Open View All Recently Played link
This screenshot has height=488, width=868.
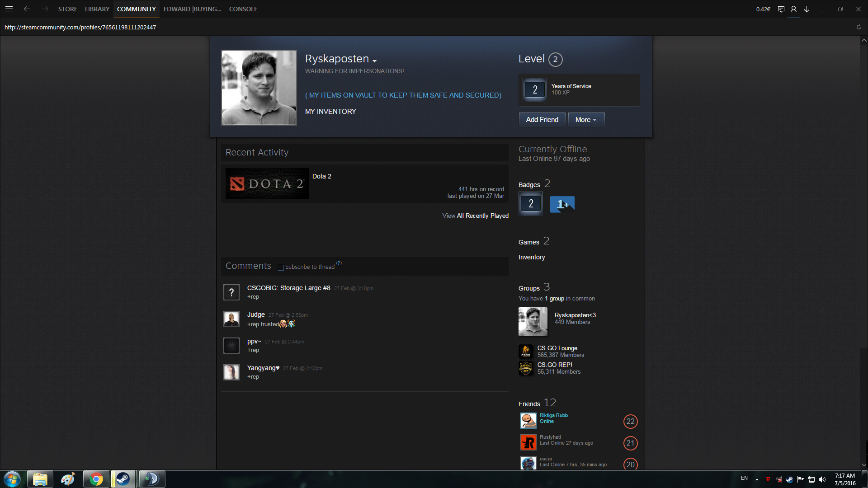pos(475,216)
